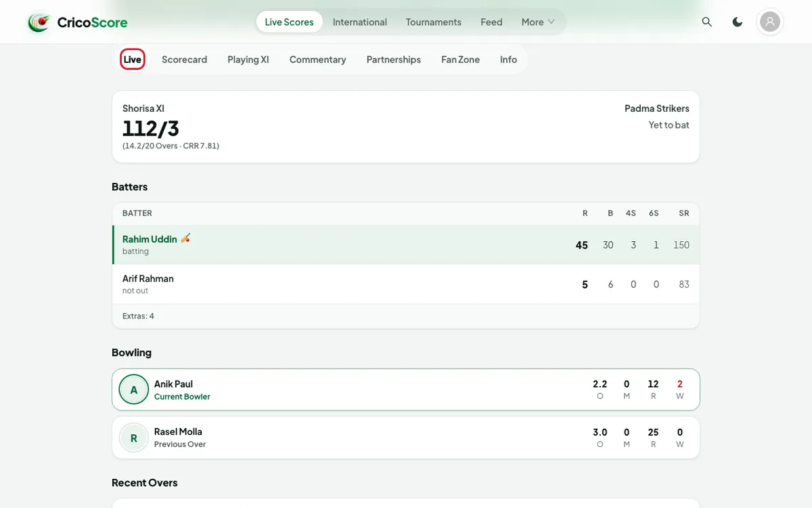Open the Playing XI tab
812x508 pixels.
pos(248,60)
